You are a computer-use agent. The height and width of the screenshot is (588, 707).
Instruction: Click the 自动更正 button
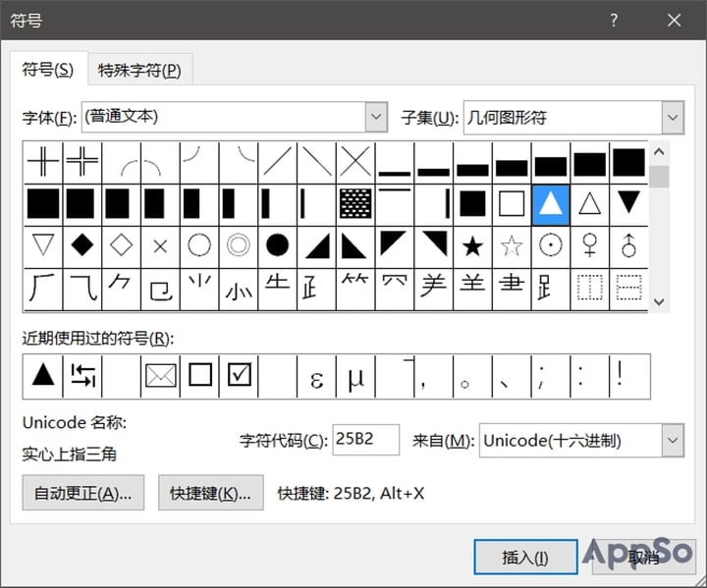point(82,493)
